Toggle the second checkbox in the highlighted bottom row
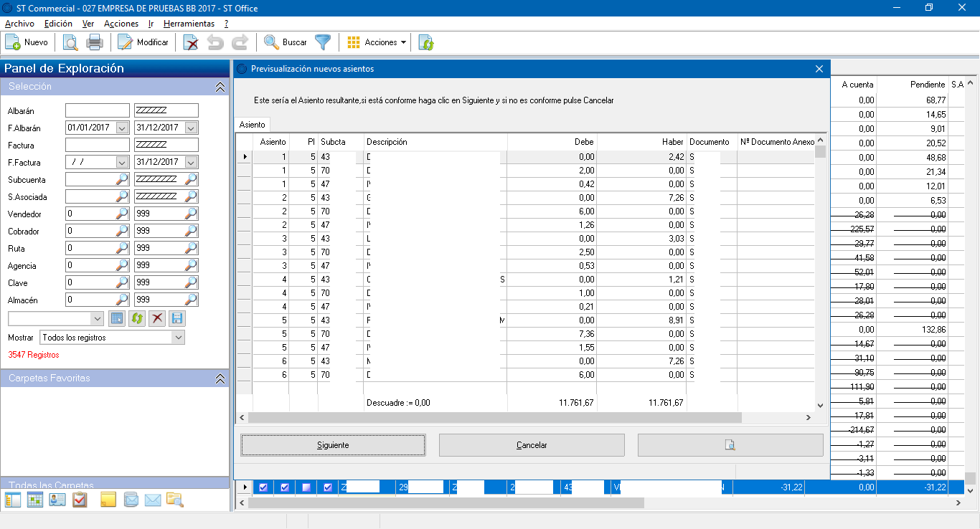The image size is (980, 529). 285,487
